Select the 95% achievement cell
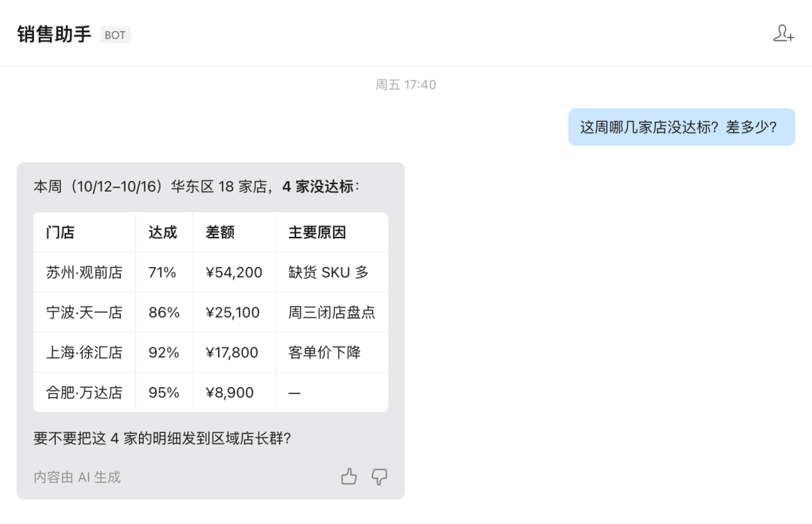This screenshot has width=812, height=524. click(x=164, y=392)
